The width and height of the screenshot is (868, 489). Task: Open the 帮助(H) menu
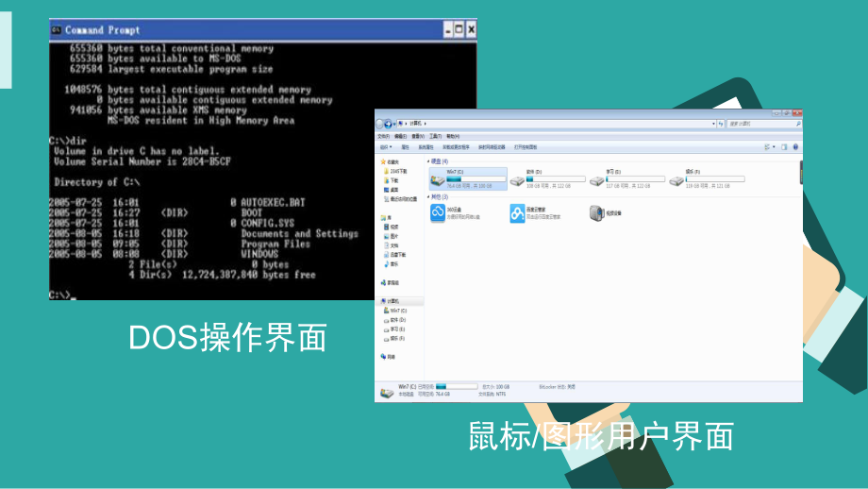tap(453, 136)
